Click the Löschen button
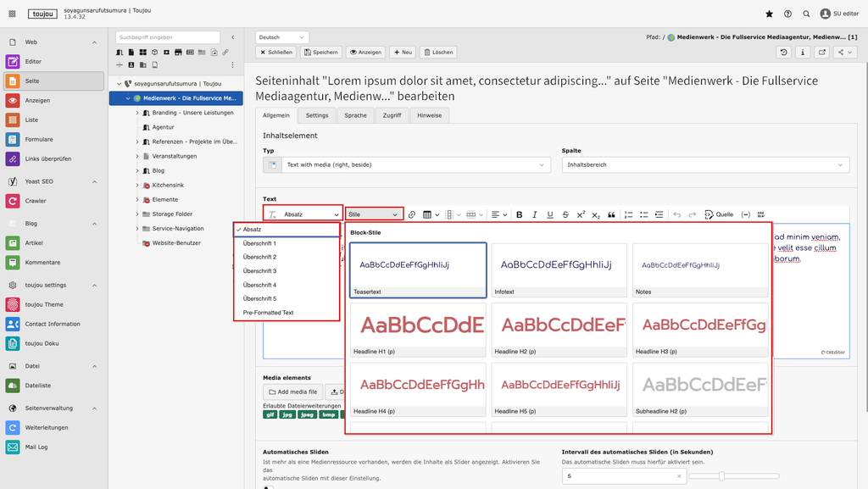 (x=438, y=52)
